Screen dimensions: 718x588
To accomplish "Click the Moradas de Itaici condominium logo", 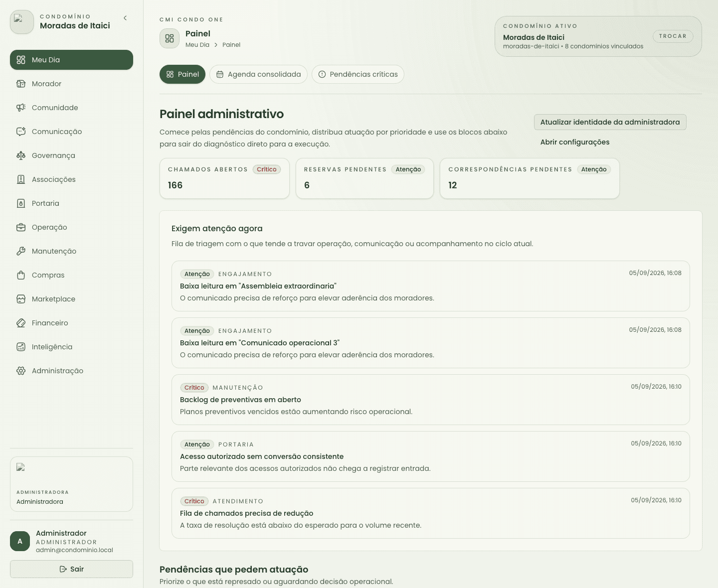I will [x=22, y=22].
